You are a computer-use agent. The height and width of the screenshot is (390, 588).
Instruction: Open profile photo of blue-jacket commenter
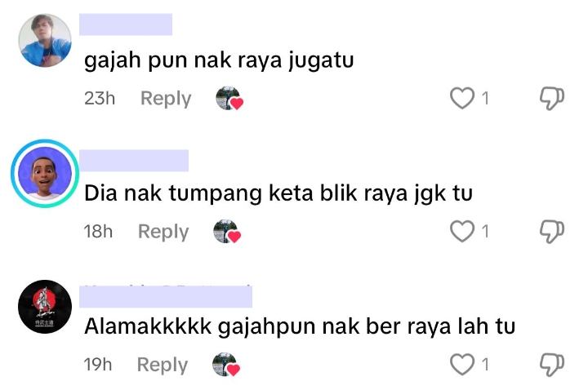tap(45, 41)
